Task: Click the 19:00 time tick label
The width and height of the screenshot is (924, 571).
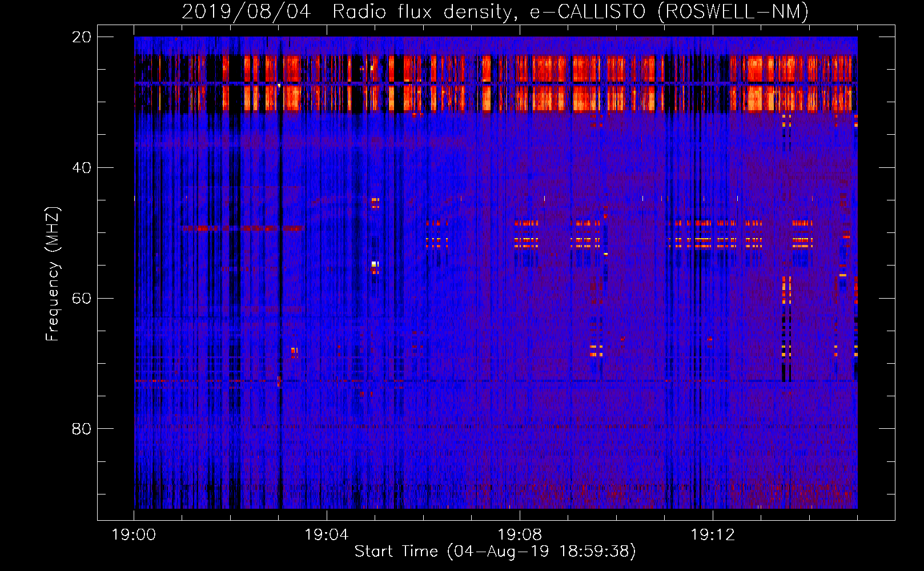Action: 134,535
